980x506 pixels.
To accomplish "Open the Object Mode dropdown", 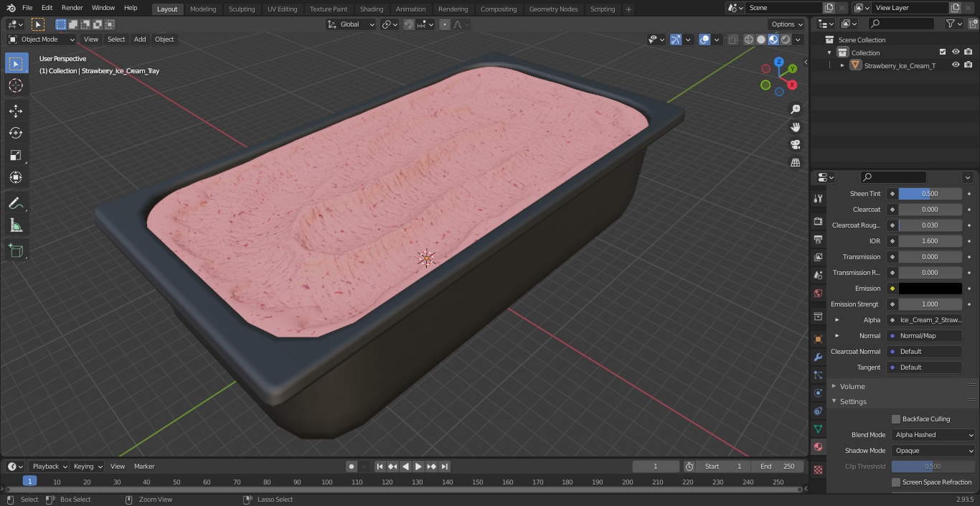I will point(42,39).
